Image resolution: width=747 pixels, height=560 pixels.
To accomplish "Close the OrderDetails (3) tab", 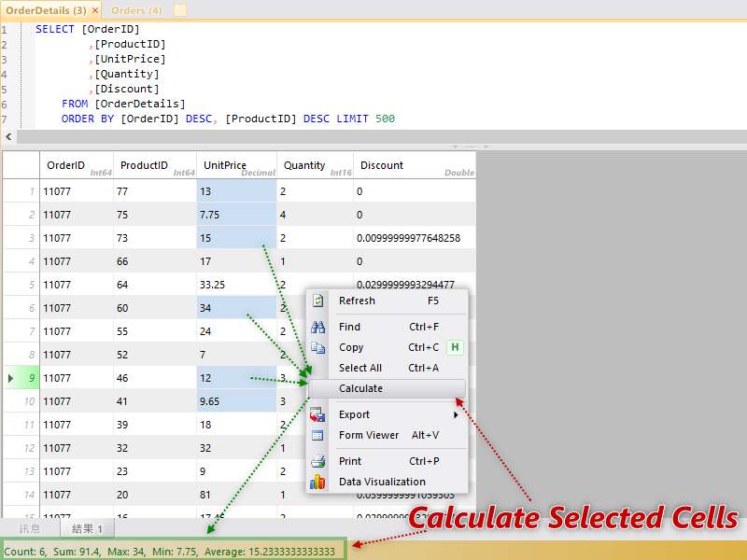I will coord(95,10).
